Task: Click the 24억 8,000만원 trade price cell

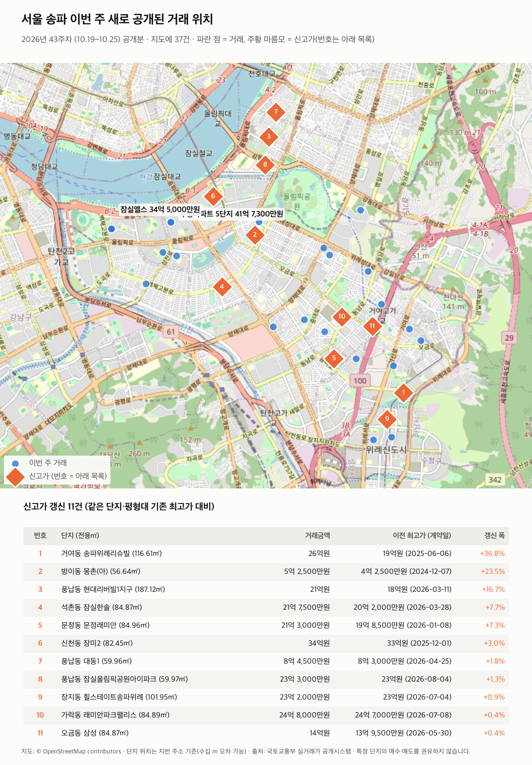Action: 305,715
